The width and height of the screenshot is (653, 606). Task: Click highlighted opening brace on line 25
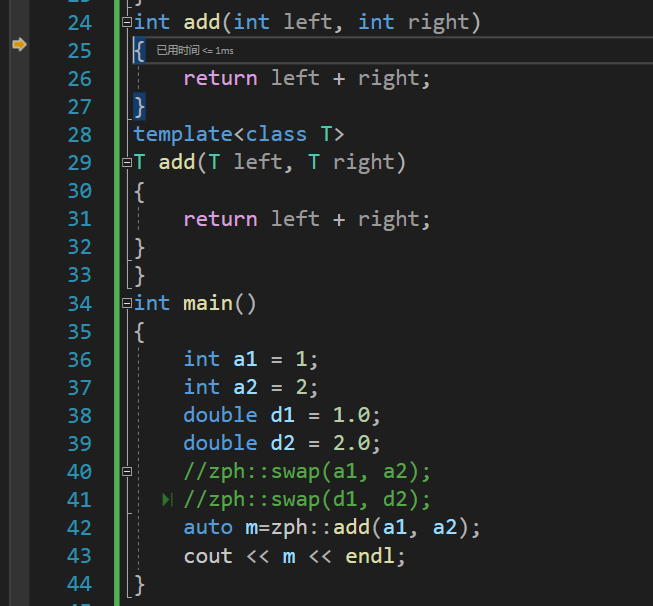139,51
